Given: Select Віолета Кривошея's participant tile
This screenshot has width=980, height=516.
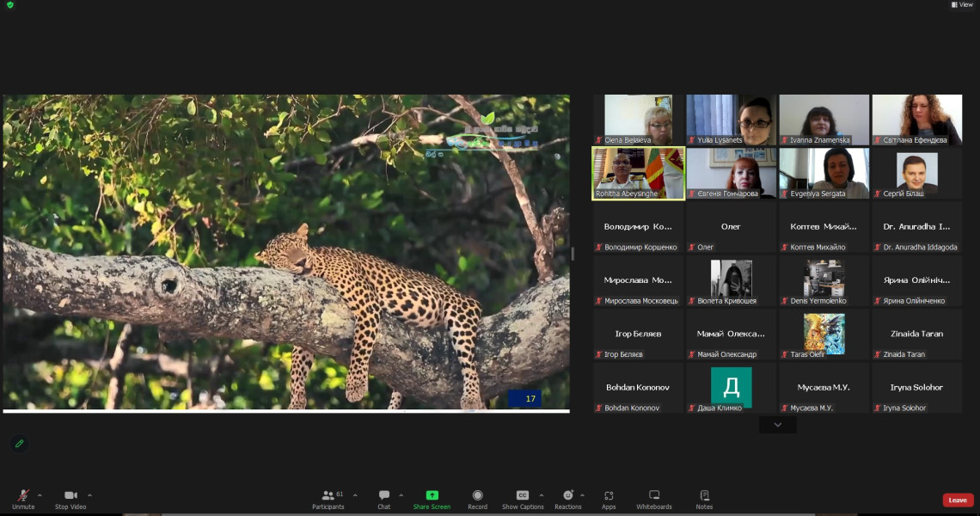Looking at the screenshot, I should pyautogui.click(x=732, y=281).
